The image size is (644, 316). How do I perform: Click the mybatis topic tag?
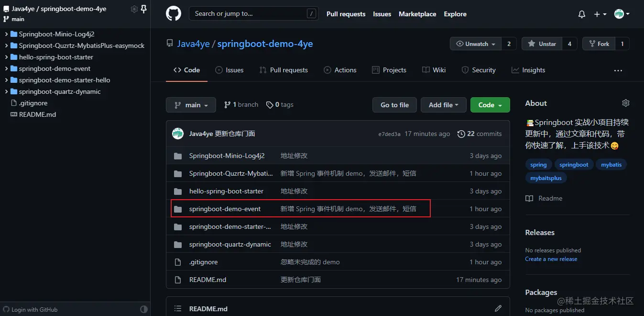611,165
